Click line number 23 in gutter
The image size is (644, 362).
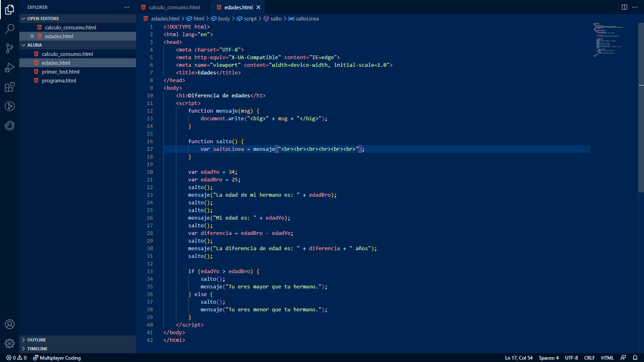click(x=150, y=195)
